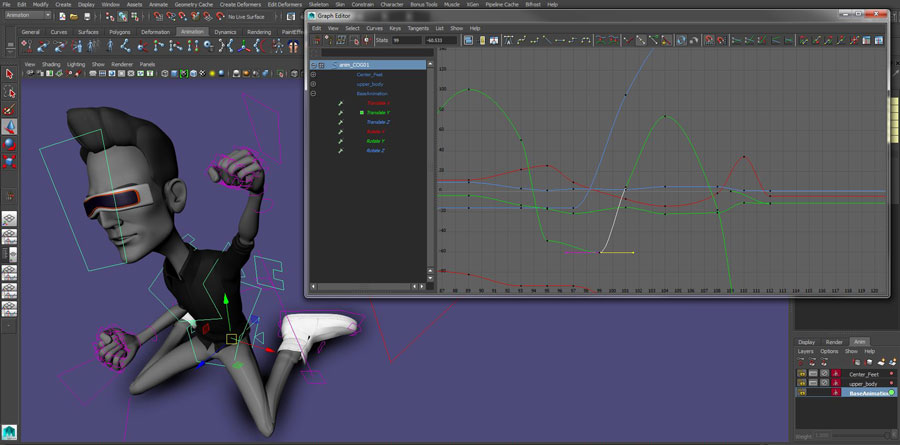This screenshot has width=900, height=445.
Task: Expand the upper_body layer in Graph Editor
Action: [x=313, y=84]
